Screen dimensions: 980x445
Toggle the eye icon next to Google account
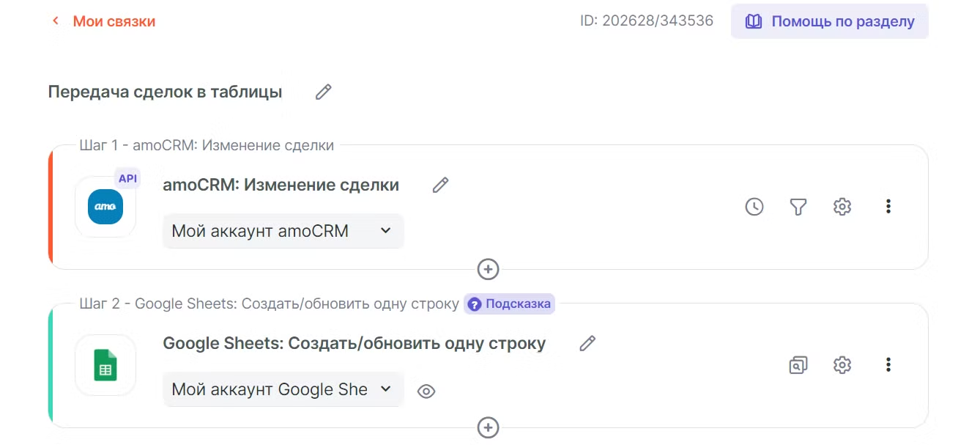point(426,391)
